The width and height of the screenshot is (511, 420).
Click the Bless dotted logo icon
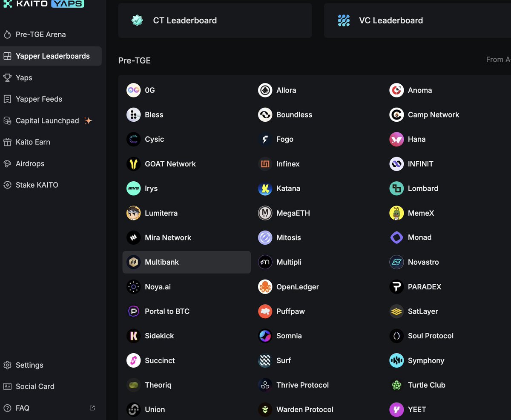(133, 115)
